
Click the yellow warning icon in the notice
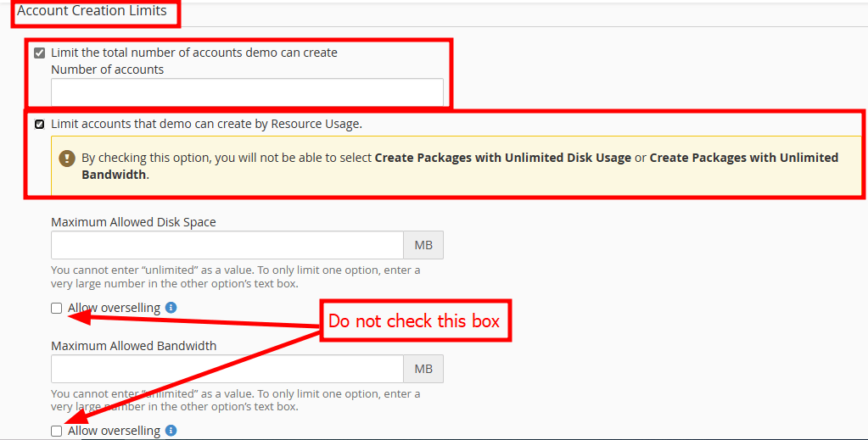click(67, 158)
